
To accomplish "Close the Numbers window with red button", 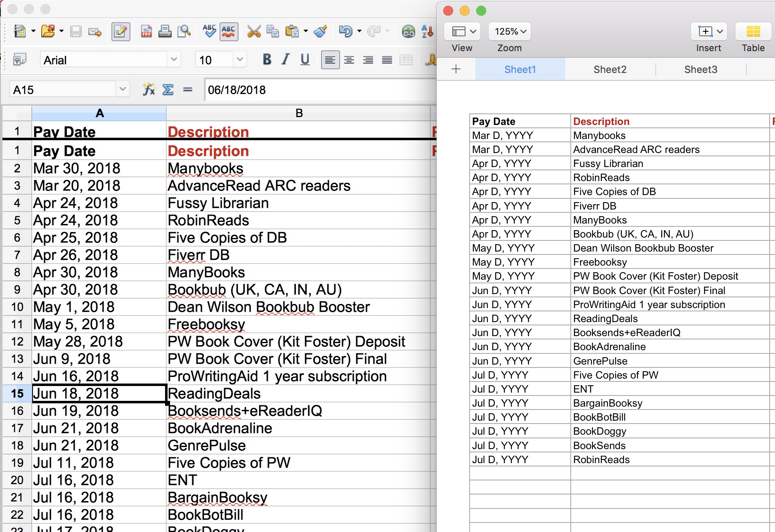I will (x=448, y=11).
